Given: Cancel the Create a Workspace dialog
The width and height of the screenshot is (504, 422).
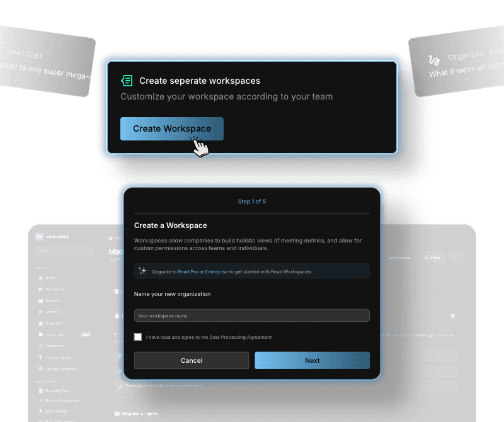Looking at the screenshot, I should pos(192,360).
